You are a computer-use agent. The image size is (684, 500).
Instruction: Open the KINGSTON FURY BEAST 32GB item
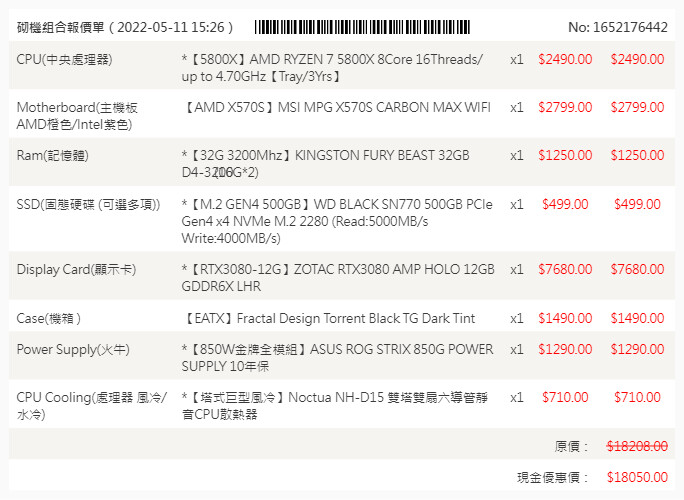coord(326,164)
